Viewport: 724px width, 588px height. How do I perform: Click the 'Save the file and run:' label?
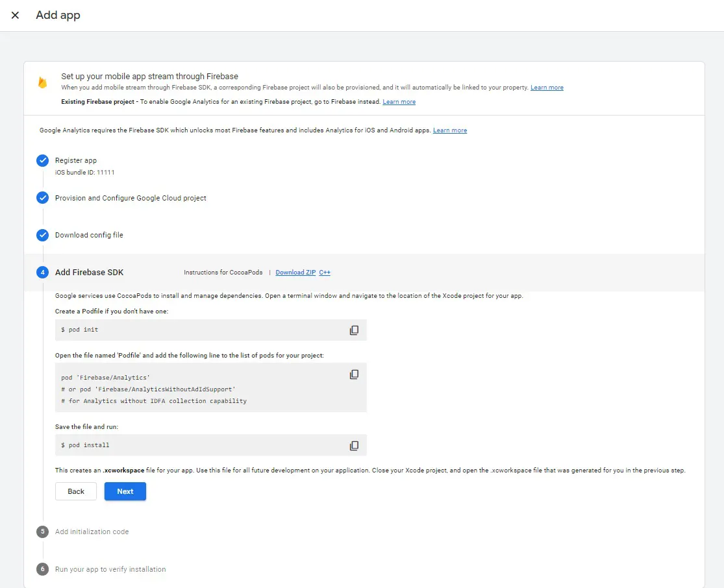[86, 427]
